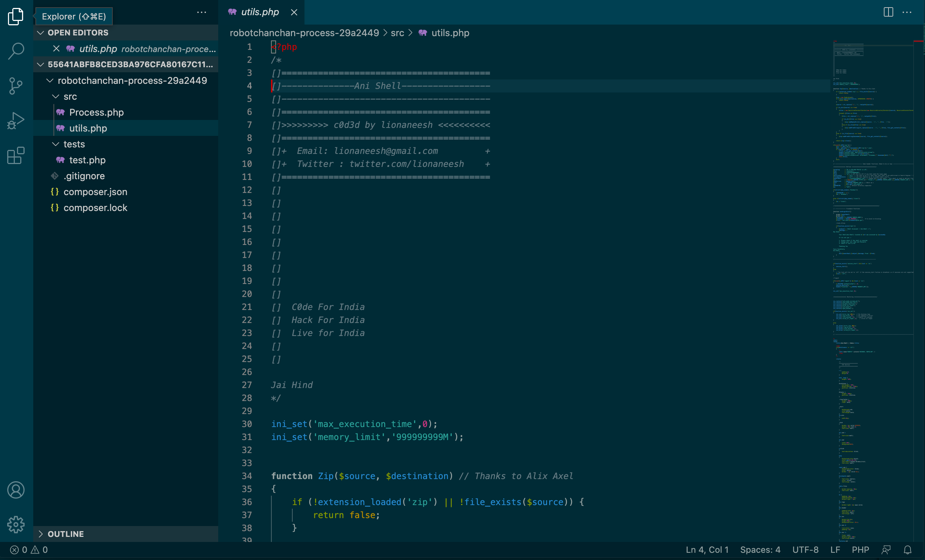Open the Search view in activity bar
The height and width of the screenshot is (560, 925).
point(16,51)
